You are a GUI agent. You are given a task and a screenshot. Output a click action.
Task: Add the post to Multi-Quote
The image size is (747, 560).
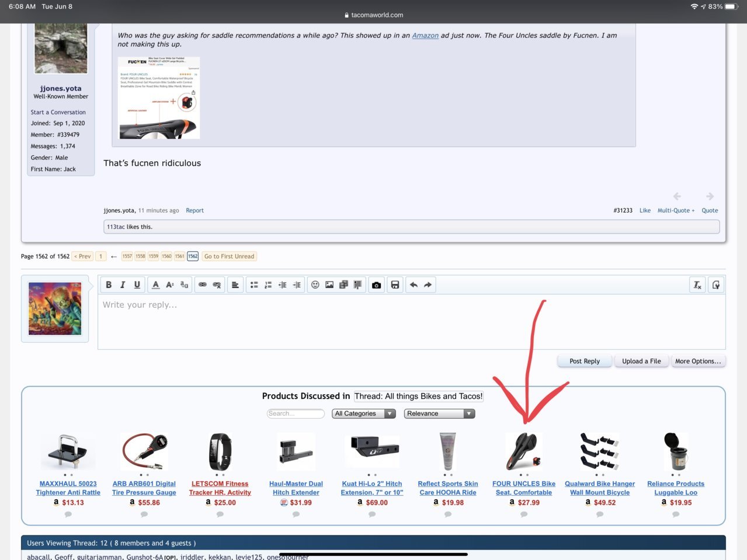click(676, 210)
